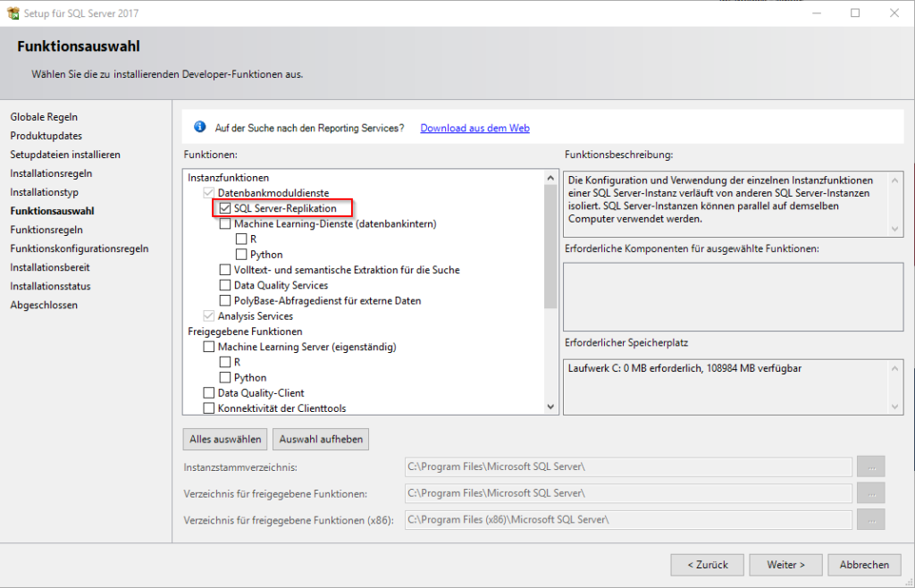Open the Download aus dem Web link
The height and width of the screenshot is (588, 915).
tap(475, 128)
